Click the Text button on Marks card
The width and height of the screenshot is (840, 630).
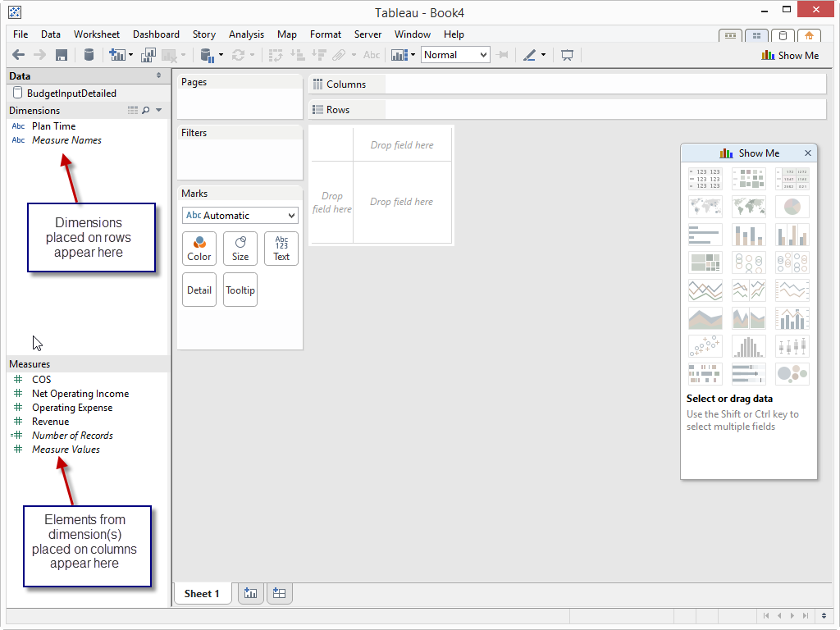[281, 249]
